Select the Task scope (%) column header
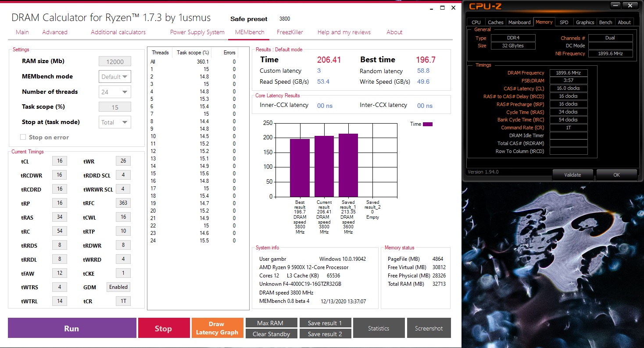 tap(193, 53)
